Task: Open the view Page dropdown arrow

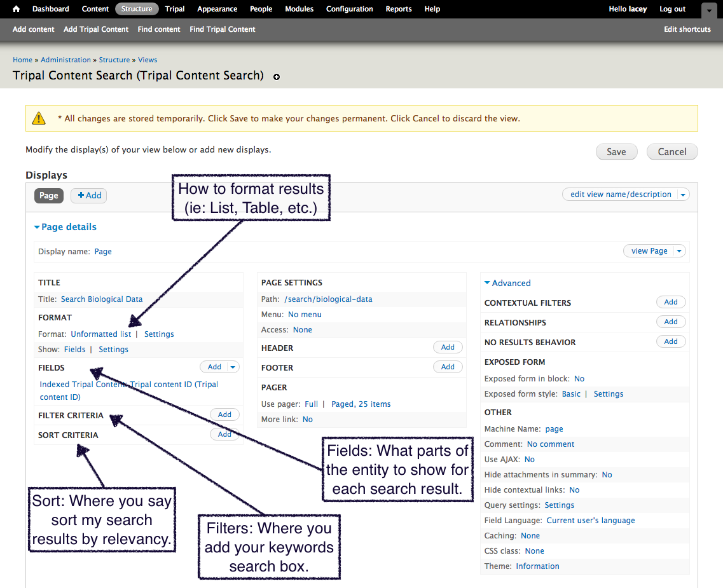Action: pyautogui.click(x=679, y=251)
